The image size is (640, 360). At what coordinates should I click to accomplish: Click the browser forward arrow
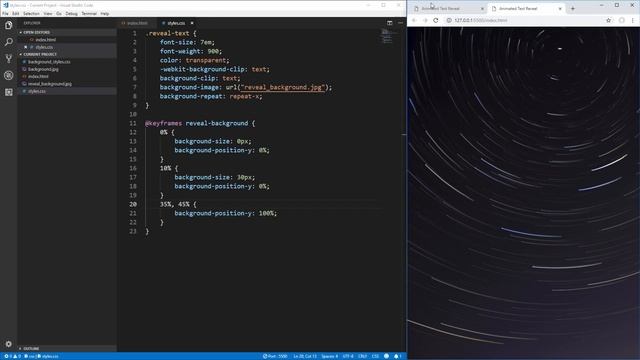point(425,20)
